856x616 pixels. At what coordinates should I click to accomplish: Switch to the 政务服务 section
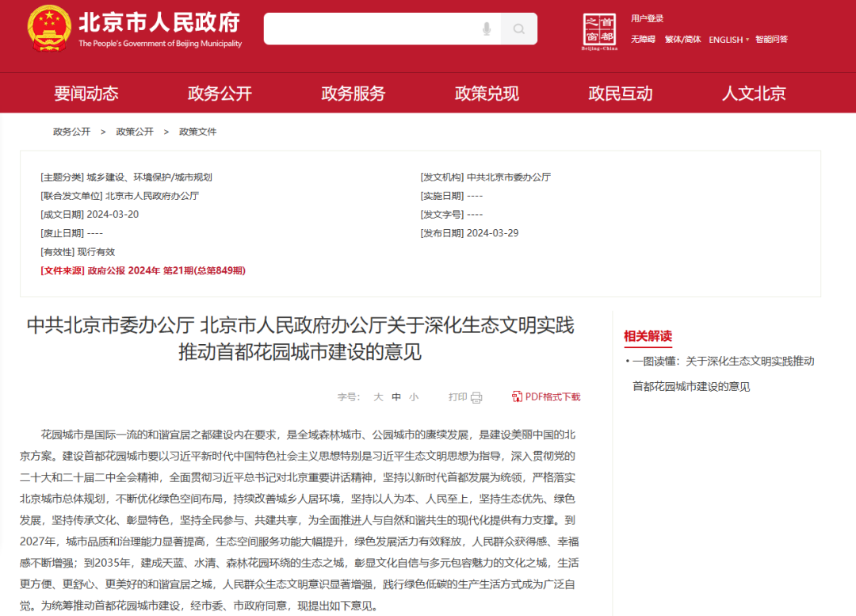pyautogui.click(x=353, y=93)
